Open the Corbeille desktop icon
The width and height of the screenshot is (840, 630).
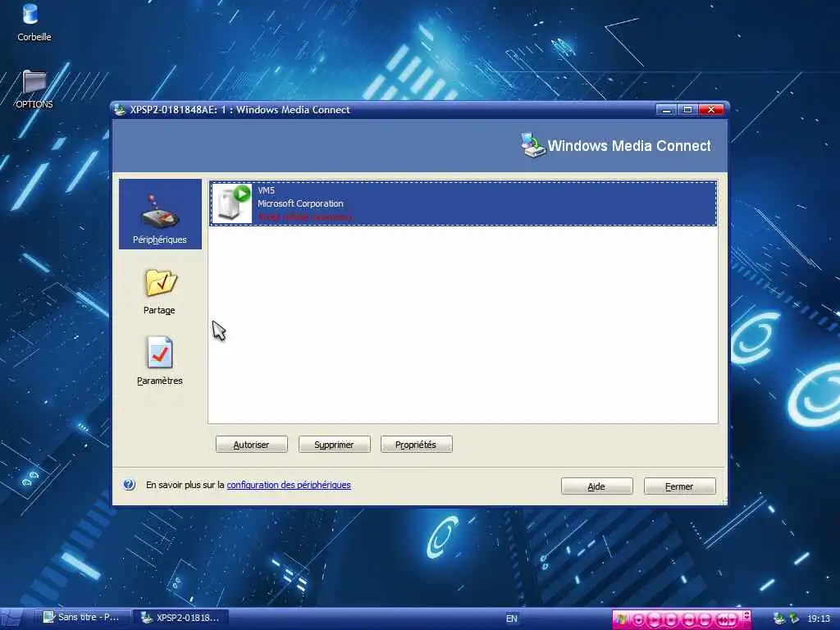coord(34,22)
